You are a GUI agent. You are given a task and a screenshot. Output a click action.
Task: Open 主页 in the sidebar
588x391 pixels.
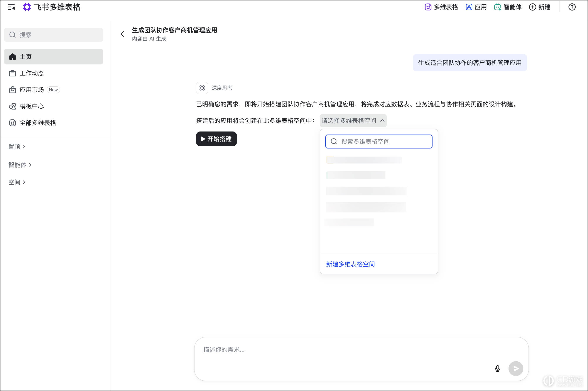[x=53, y=57]
